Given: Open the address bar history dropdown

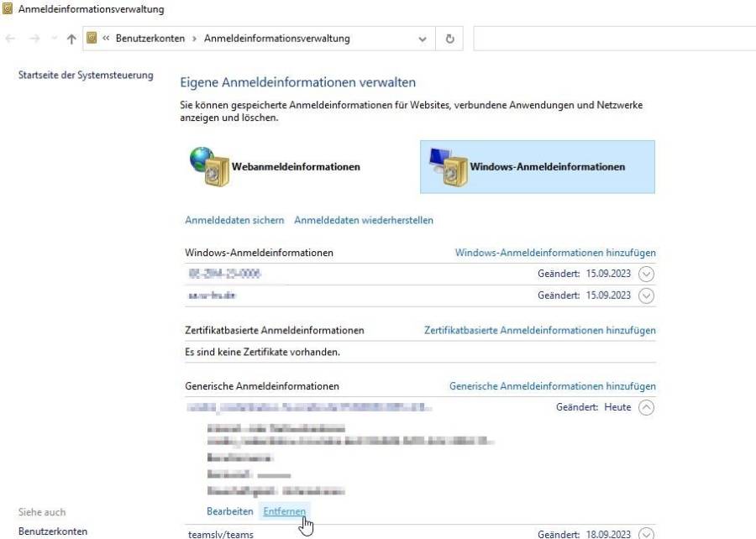Looking at the screenshot, I should [423, 39].
